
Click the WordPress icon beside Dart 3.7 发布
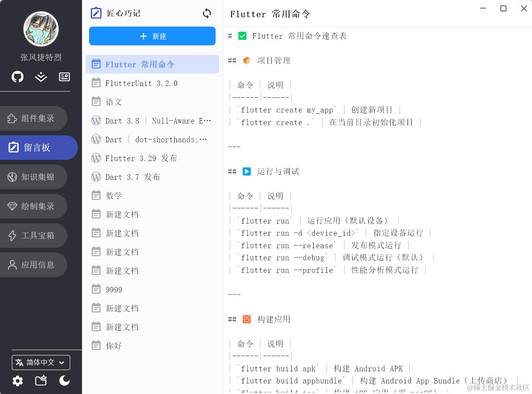(x=96, y=177)
